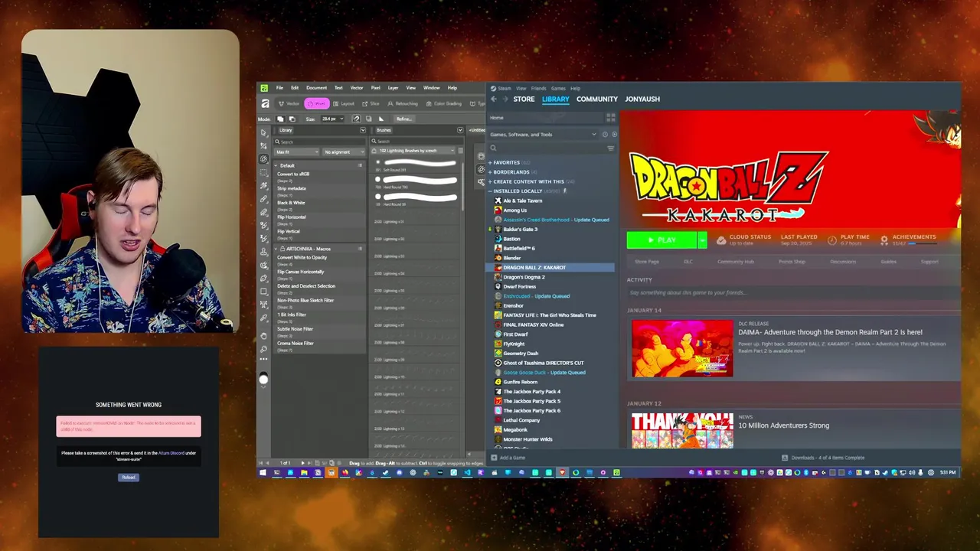Open the Slice studio in Affinity
The image size is (980, 551).
pos(370,103)
